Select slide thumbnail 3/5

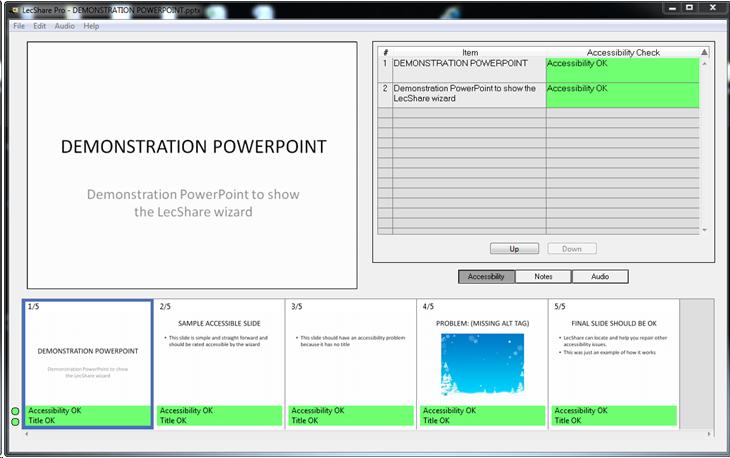coord(351,363)
